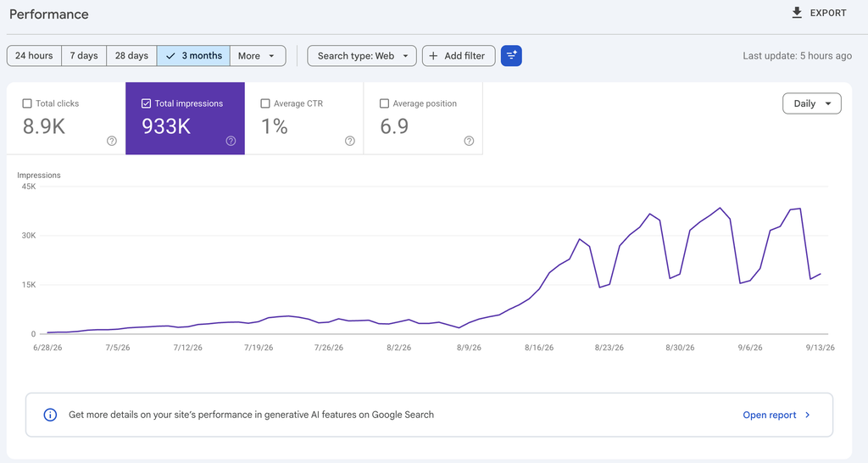This screenshot has width=868, height=463.
Task: Click the 8/16/26 date label on chart axis
Action: click(x=539, y=348)
